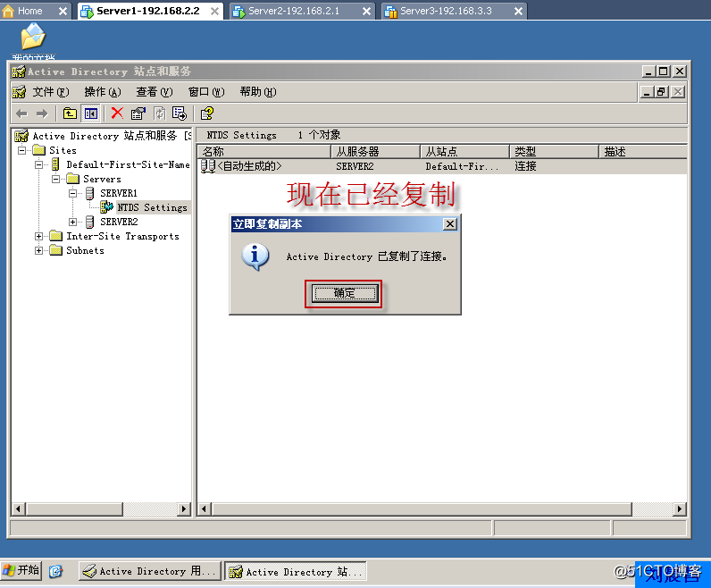This screenshot has width=711, height=588.
Task: Open the 窗口(W) menu
Action: pos(206,92)
